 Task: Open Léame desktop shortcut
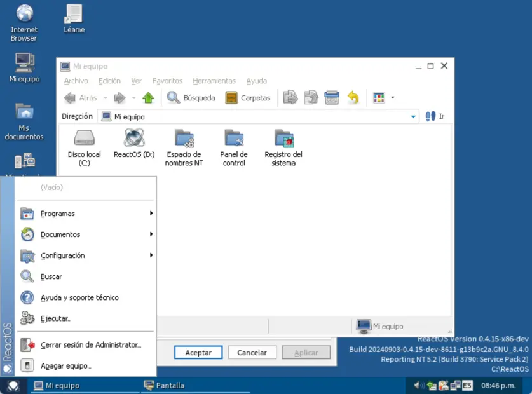[74, 19]
